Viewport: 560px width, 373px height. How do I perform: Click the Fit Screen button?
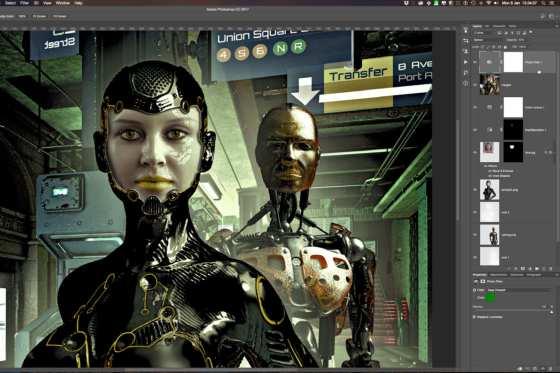[x=39, y=16]
